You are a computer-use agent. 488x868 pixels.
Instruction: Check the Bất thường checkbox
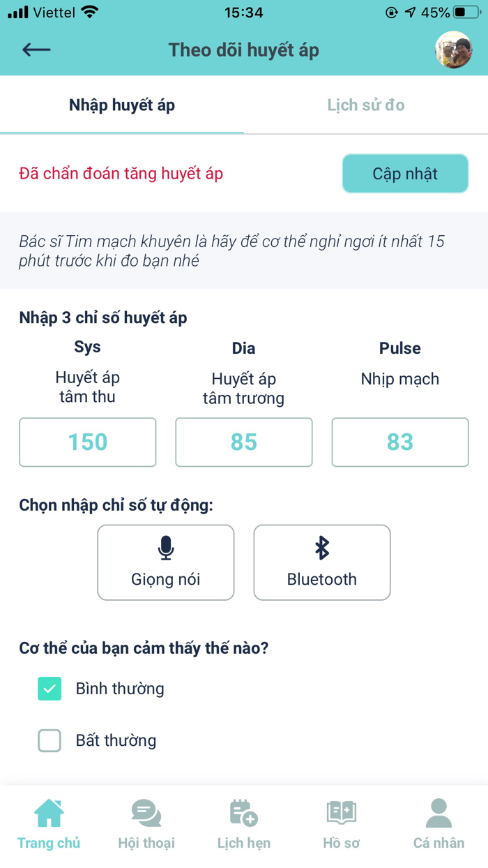[x=49, y=741]
